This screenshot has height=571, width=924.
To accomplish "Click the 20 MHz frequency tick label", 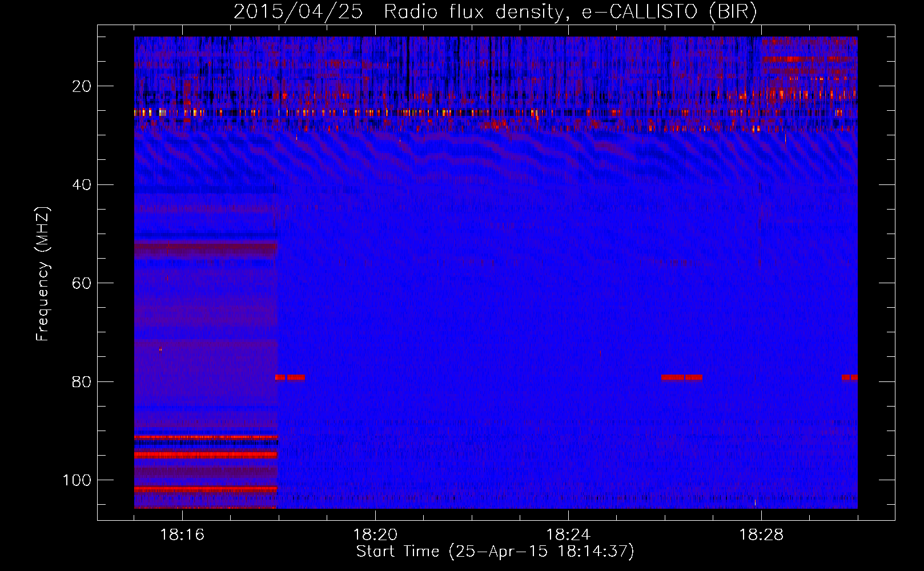I will click(82, 86).
